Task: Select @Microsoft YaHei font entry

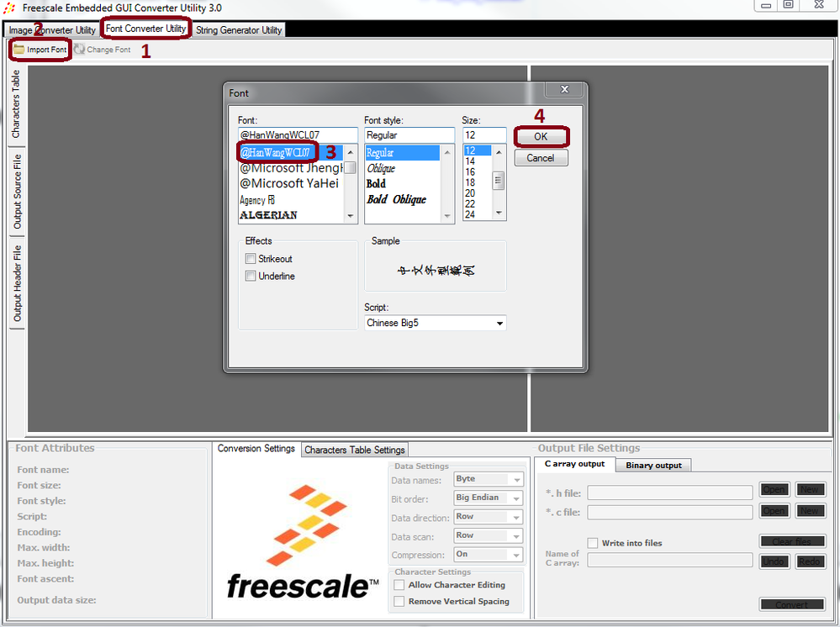Action: 289,184
